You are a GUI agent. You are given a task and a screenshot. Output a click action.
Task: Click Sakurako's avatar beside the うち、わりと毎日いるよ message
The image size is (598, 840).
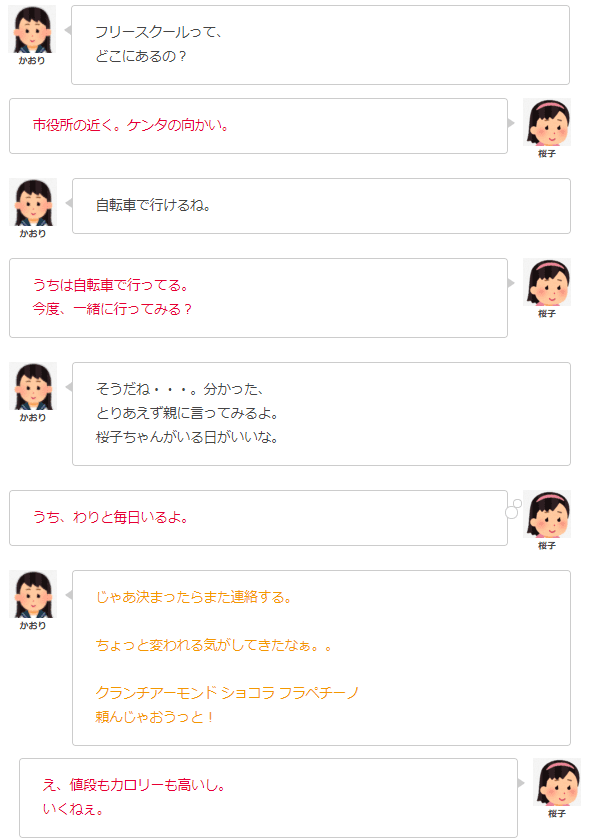547,514
